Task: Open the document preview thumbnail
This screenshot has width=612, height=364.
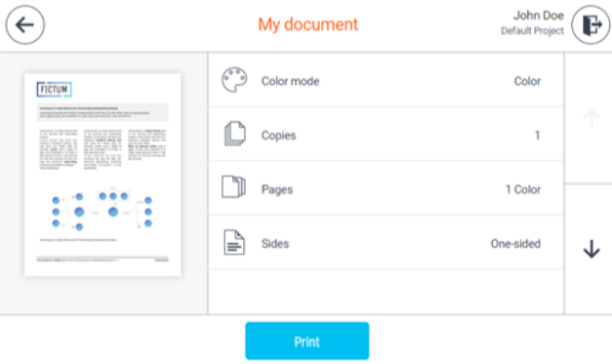Action: click(102, 175)
